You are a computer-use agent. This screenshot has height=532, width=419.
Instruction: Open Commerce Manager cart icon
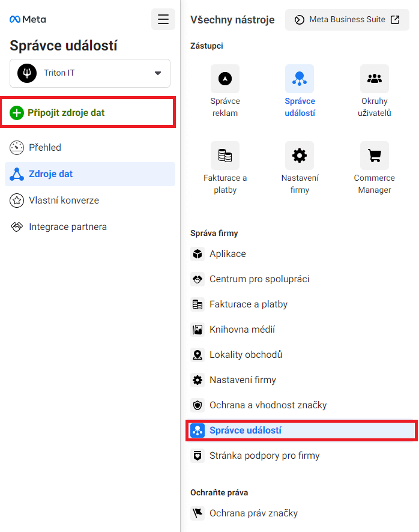(375, 156)
